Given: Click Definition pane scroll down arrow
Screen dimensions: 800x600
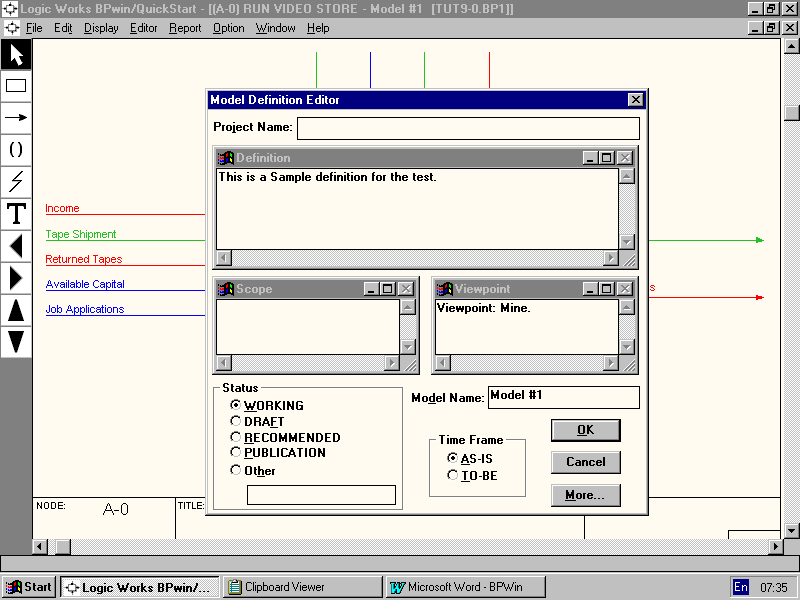Looking at the screenshot, I should point(627,242).
